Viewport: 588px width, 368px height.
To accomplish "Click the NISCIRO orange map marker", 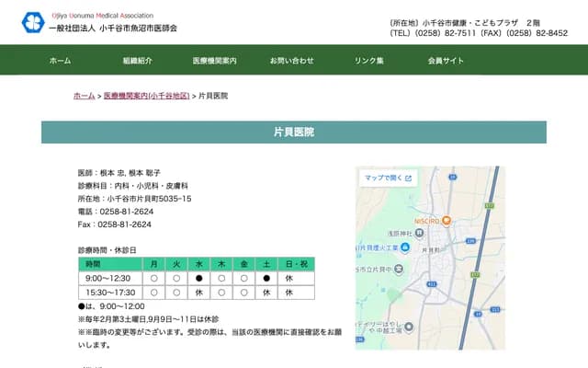I will [445, 220].
